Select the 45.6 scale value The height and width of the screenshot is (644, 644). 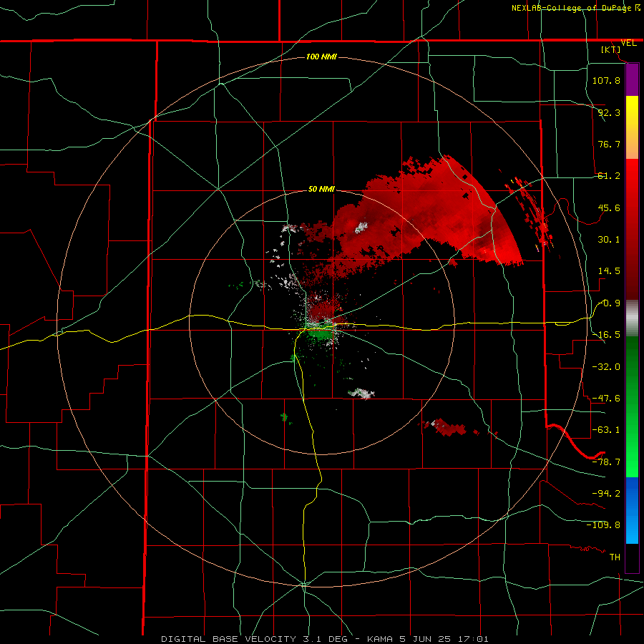point(609,208)
